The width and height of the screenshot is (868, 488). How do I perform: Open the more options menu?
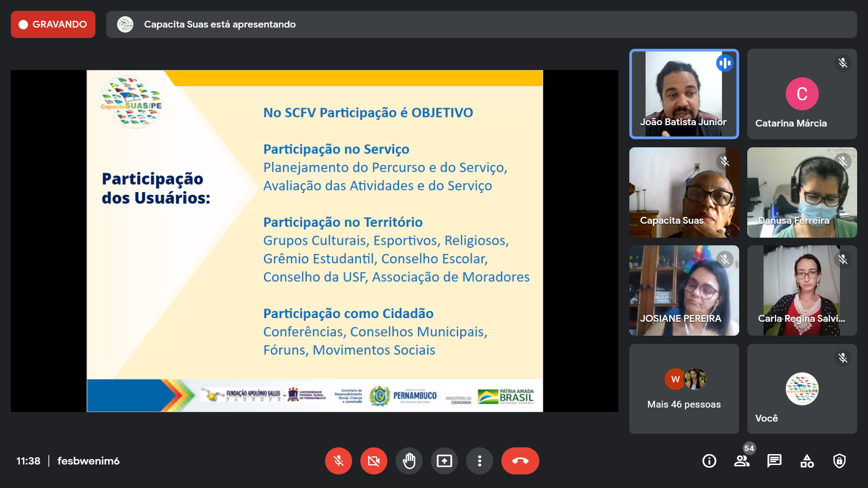pyautogui.click(x=479, y=461)
